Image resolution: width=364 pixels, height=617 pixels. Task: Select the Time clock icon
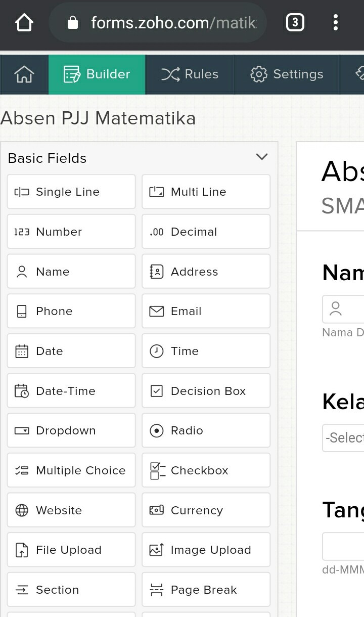coord(157,351)
